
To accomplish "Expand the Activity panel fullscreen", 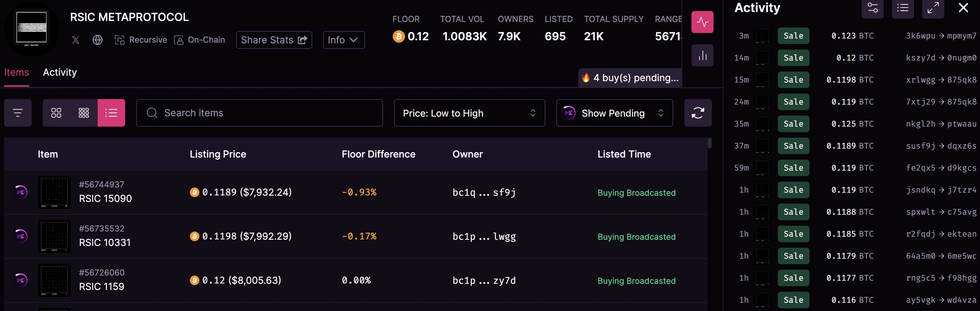I will click(933, 9).
